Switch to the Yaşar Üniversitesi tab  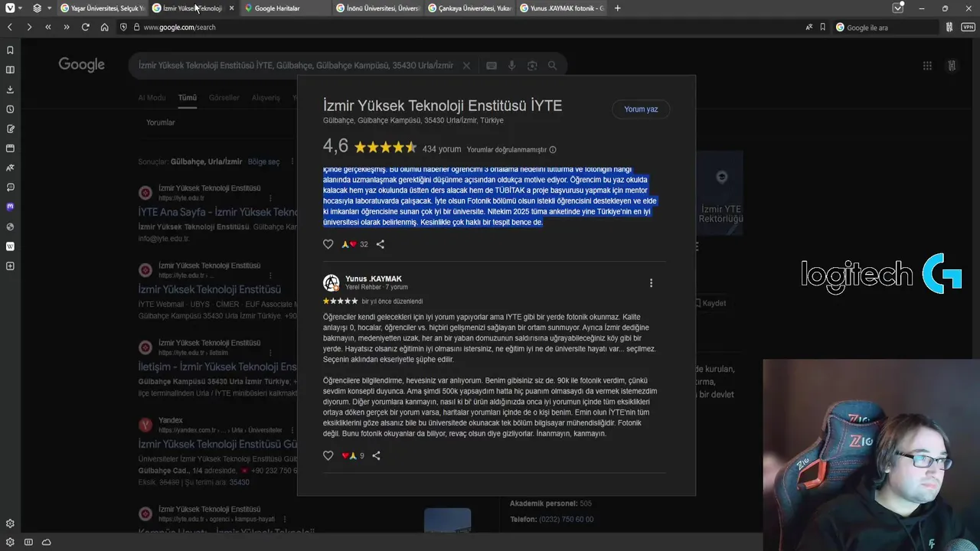pyautogui.click(x=101, y=8)
